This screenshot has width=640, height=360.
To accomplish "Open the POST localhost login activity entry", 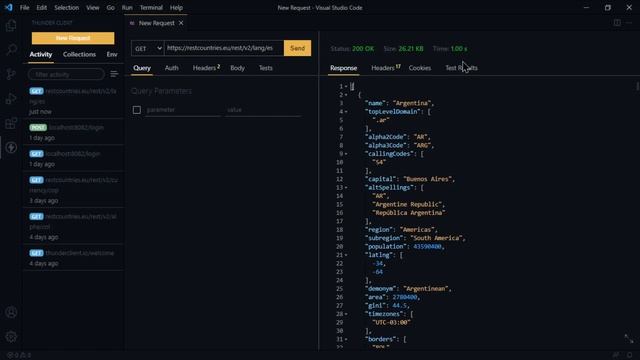I will coord(73,132).
